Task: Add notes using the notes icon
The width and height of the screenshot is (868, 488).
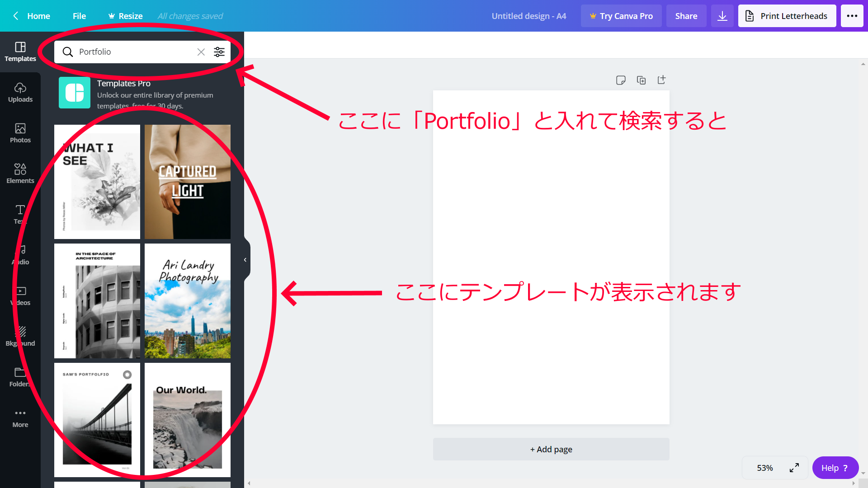Action: point(621,80)
